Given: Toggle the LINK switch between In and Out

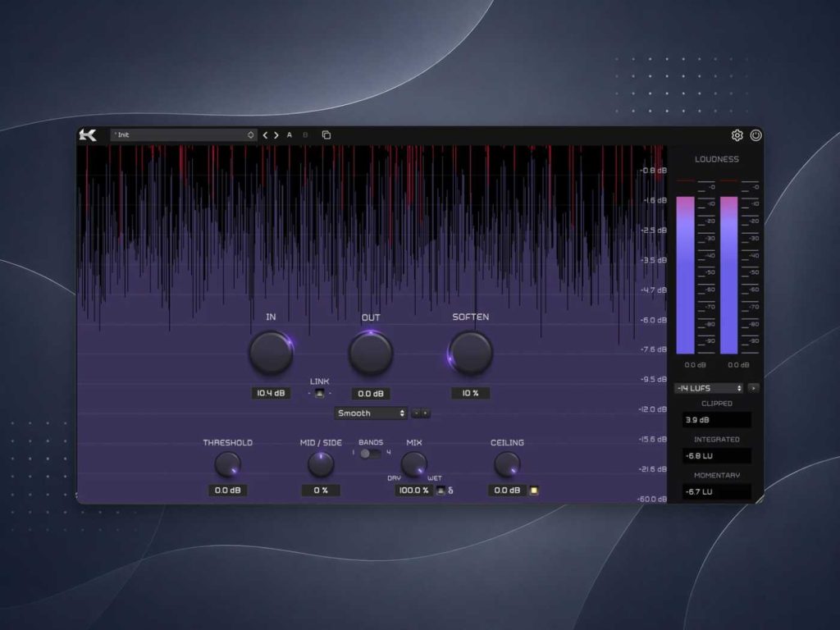Looking at the screenshot, I should pyautogui.click(x=319, y=393).
